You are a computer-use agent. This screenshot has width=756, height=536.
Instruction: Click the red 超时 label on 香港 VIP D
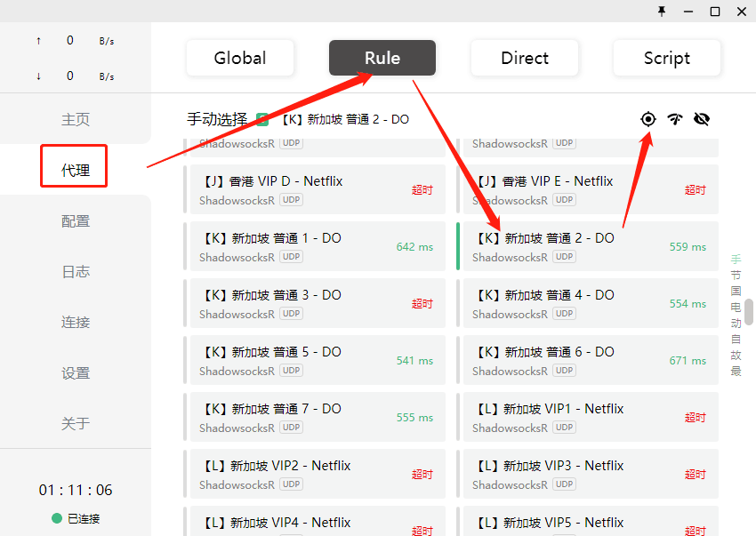(x=422, y=189)
